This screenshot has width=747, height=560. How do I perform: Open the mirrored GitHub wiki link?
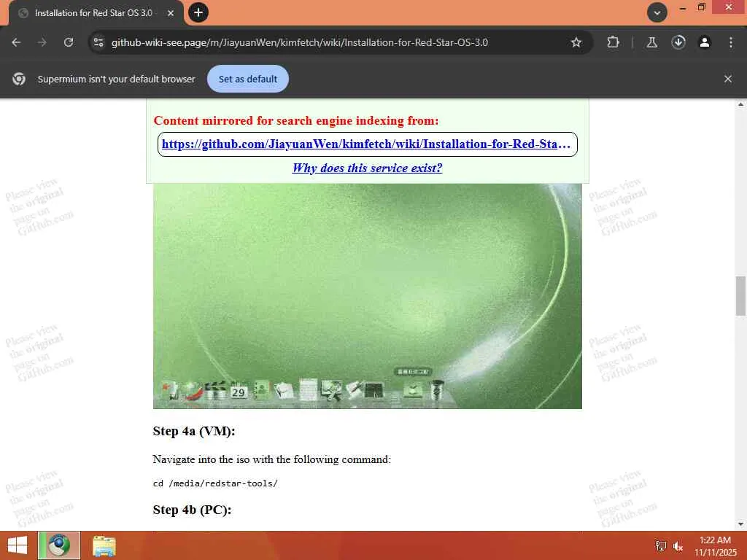(x=366, y=144)
